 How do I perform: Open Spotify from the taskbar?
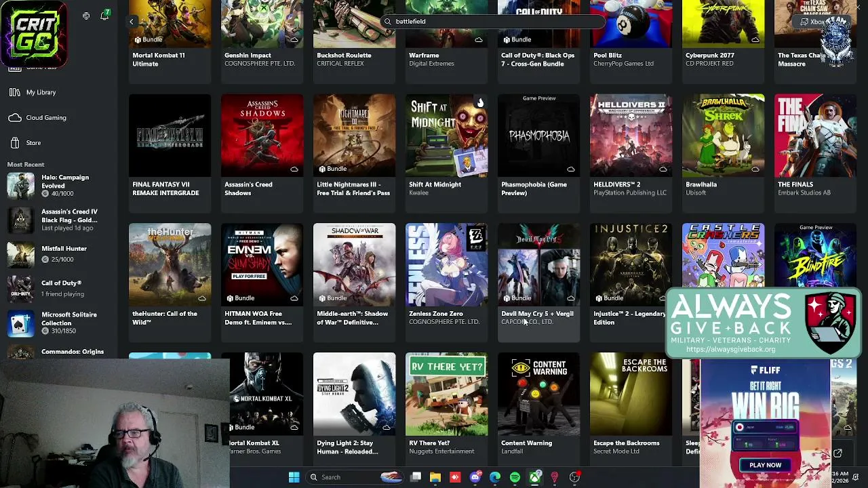pos(515,477)
